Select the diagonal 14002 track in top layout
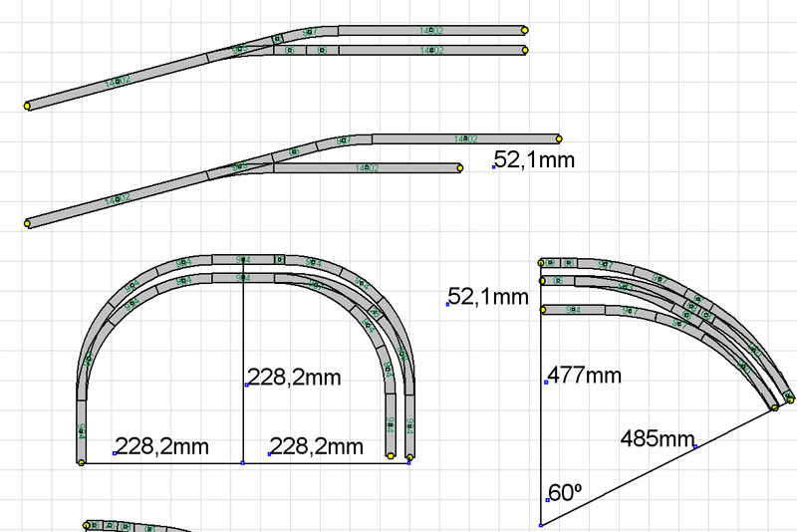 [118, 81]
